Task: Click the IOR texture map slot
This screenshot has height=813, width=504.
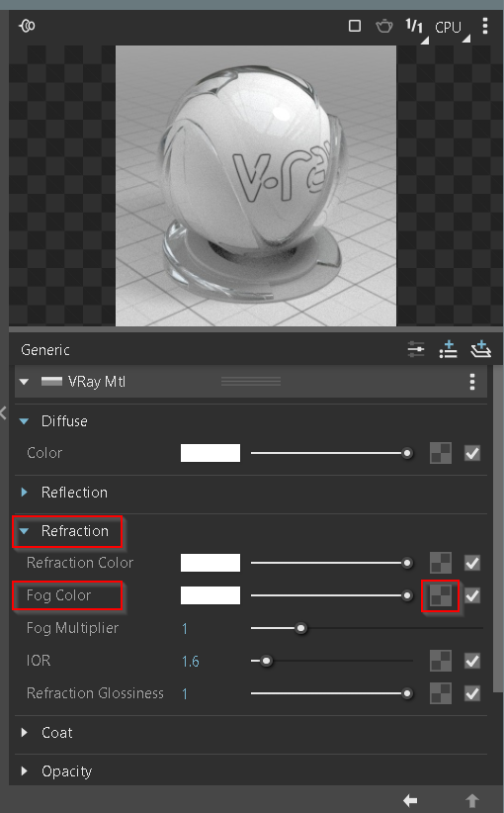Action: 441,661
